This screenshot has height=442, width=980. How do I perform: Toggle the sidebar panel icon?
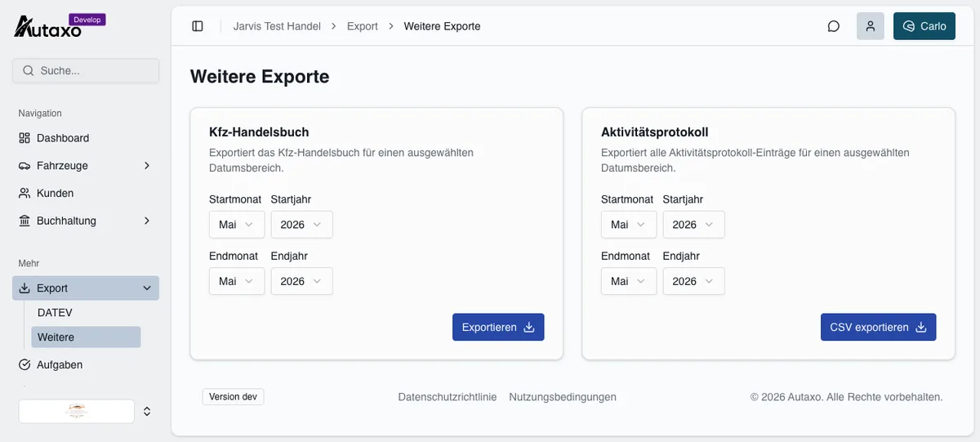click(198, 26)
